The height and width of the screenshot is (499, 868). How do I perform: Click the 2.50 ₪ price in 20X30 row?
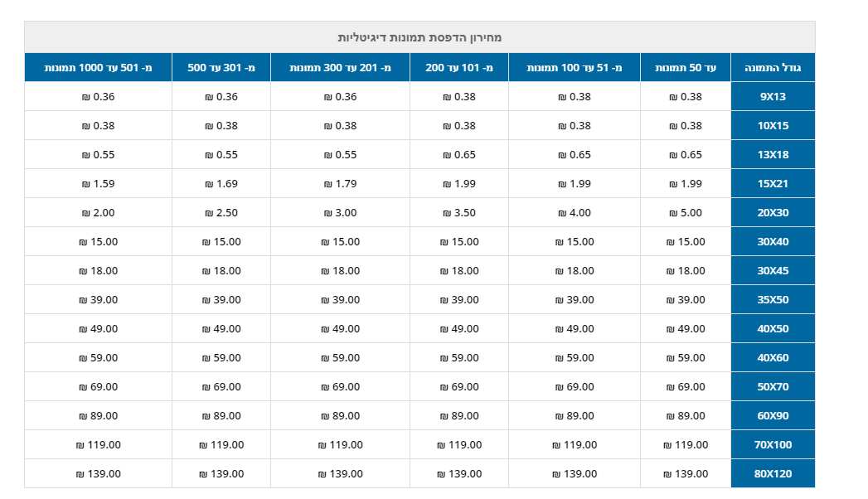[x=221, y=213]
